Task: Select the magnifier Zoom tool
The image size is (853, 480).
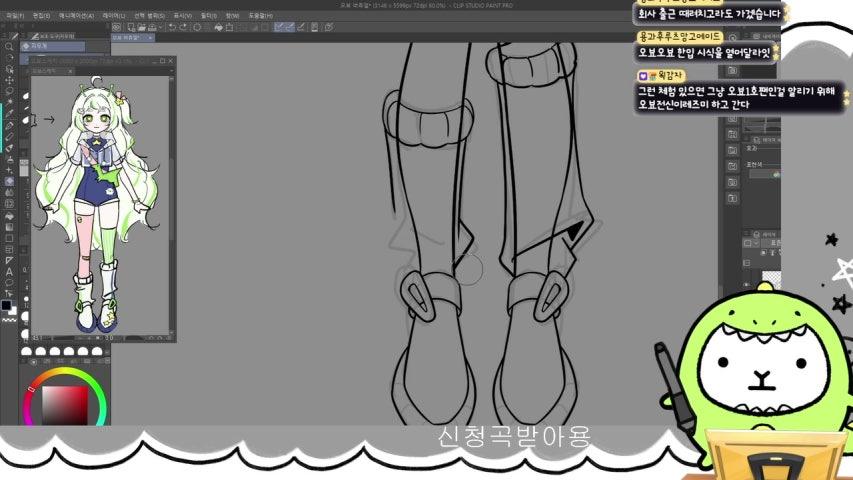Action: click(x=9, y=47)
